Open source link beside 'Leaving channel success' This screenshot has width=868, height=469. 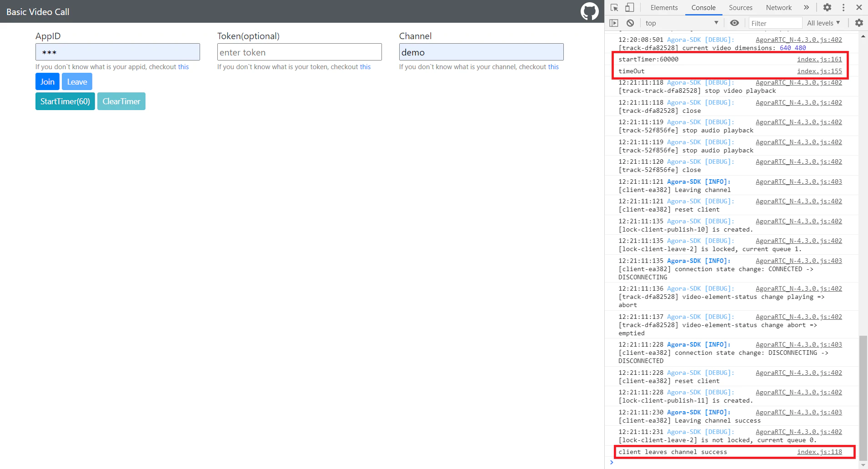[799, 412]
